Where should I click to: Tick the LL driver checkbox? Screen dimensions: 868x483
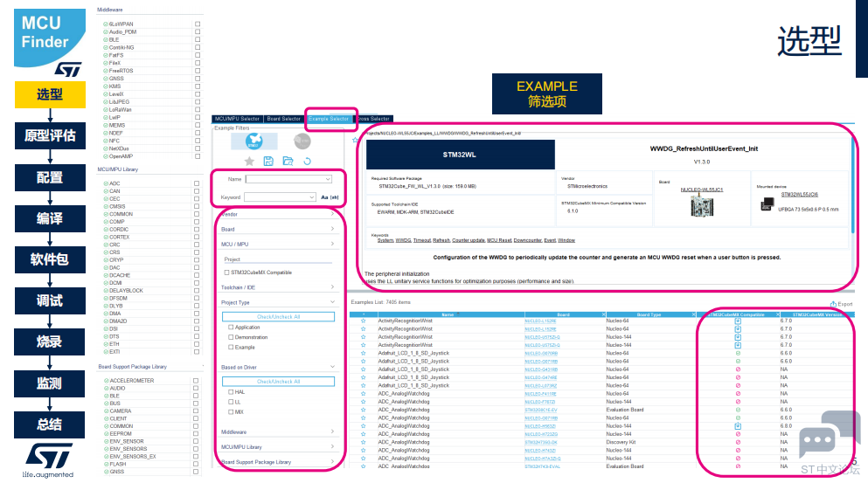[231, 402]
